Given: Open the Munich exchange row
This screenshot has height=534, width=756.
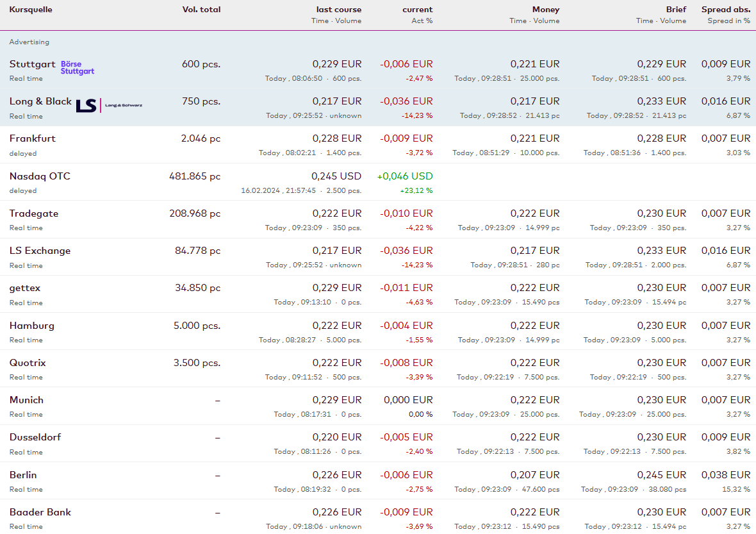Looking at the screenshot, I should pos(26,400).
